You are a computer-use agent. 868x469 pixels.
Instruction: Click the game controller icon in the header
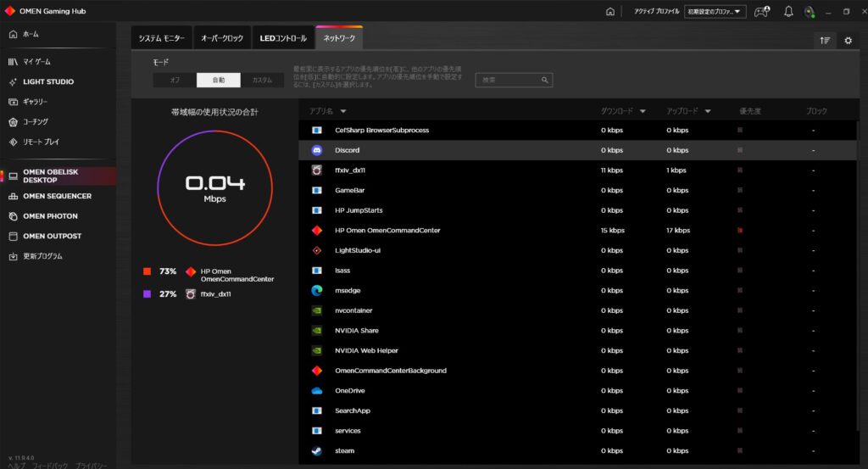pos(762,12)
